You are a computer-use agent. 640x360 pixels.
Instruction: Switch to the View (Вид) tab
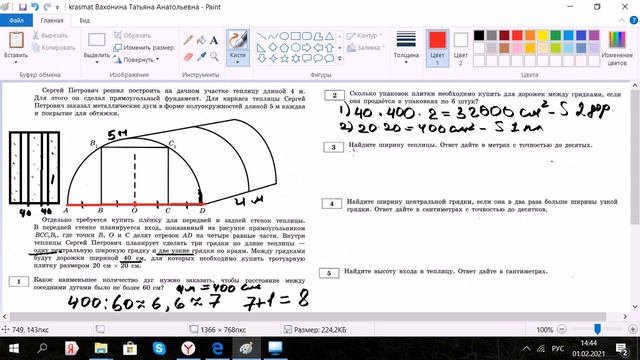tap(84, 20)
